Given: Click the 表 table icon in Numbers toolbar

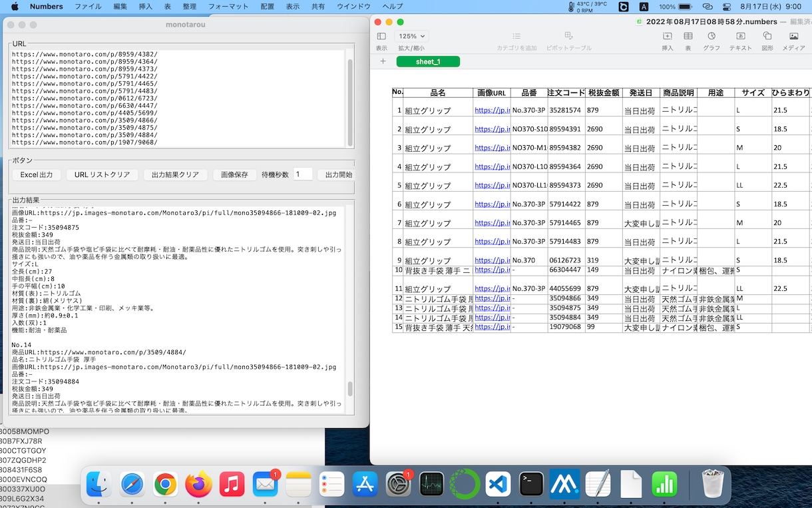Looking at the screenshot, I should (688, 37).
